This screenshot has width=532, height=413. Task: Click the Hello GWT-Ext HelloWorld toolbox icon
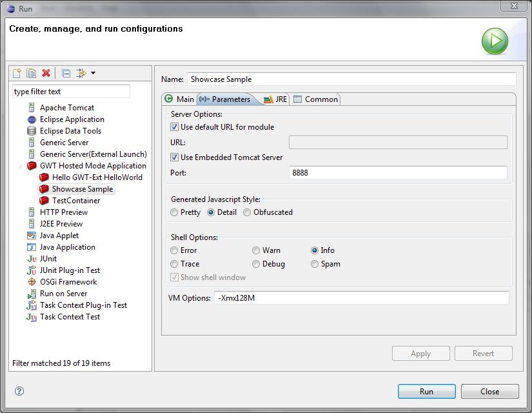coord(44,177)
